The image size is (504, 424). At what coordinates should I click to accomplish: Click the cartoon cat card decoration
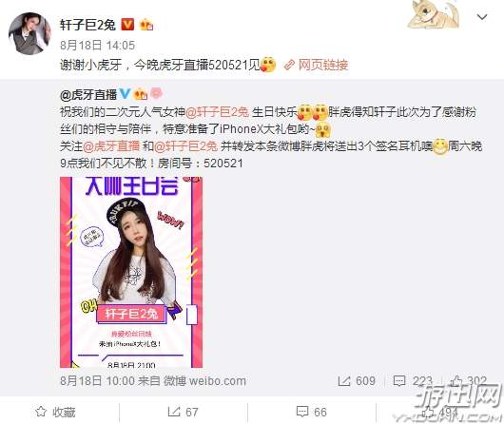pyautogui.click(x=433, y=14)
